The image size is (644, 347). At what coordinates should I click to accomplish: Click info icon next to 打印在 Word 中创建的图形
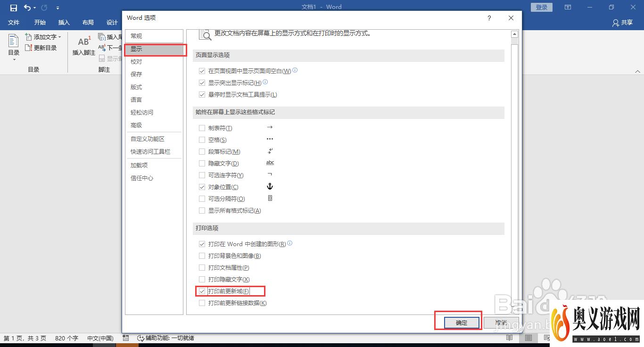(290, 243)
